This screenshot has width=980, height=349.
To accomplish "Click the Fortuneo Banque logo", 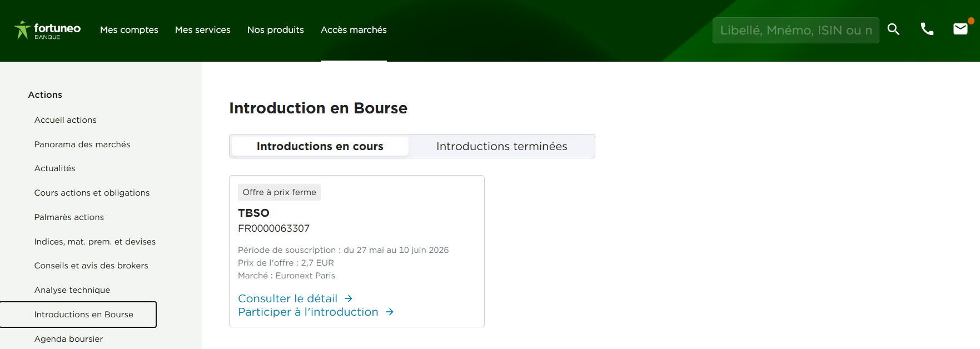I will click(x=47, y=30).
